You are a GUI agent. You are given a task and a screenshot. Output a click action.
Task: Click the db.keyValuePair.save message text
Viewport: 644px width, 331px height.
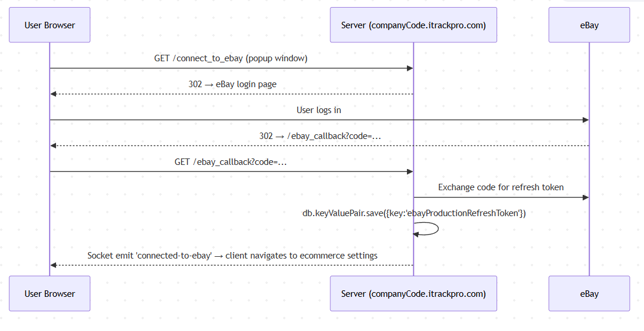tap(413, 213)
